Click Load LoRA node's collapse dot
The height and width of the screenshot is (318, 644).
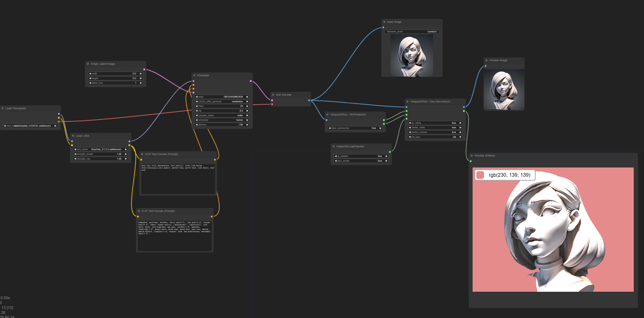[73, 136]
